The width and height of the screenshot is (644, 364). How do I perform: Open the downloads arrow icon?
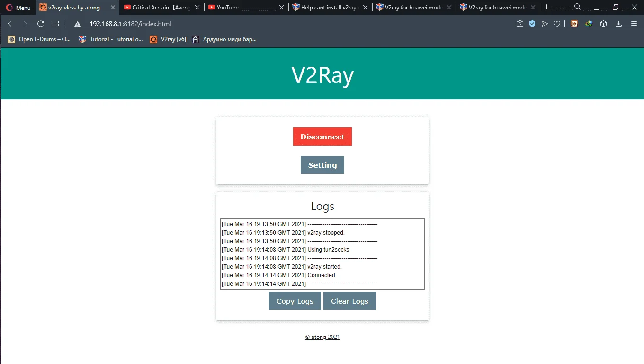(618, 24)
